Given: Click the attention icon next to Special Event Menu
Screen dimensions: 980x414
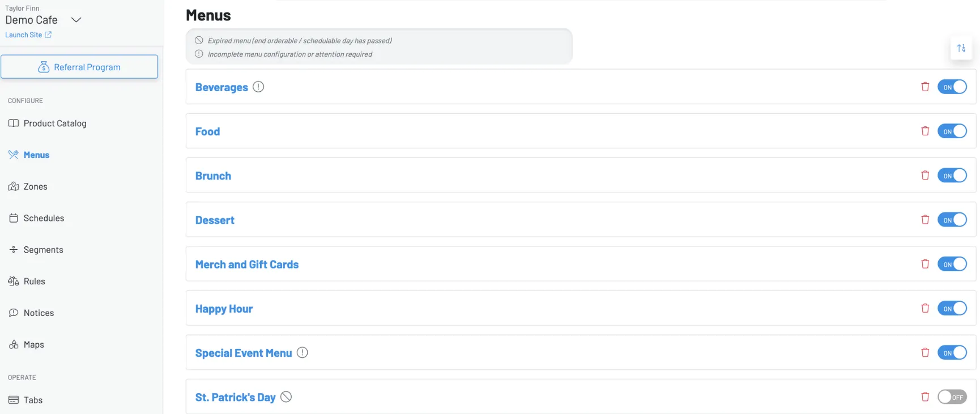Looking at the screenshot, I should [x=302, y=353].
